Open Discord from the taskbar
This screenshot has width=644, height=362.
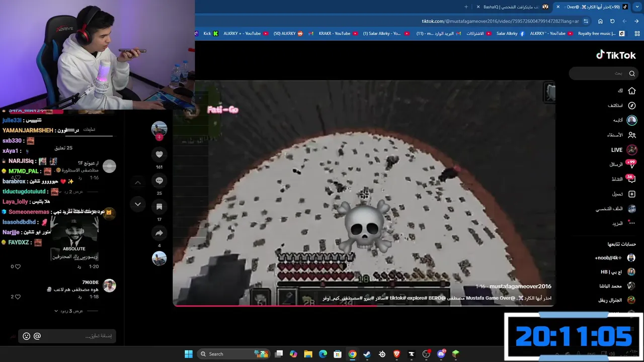(441, 354)
